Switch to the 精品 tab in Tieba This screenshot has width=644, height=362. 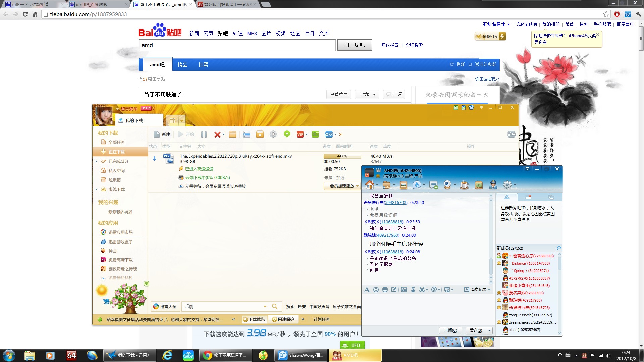[182, 65]
